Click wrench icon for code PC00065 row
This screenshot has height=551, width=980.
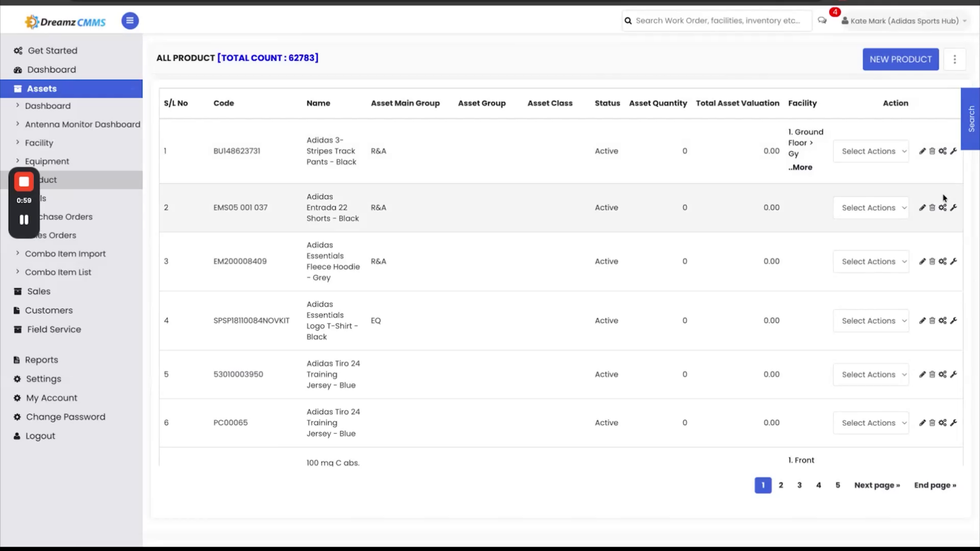tap(953, 423)
